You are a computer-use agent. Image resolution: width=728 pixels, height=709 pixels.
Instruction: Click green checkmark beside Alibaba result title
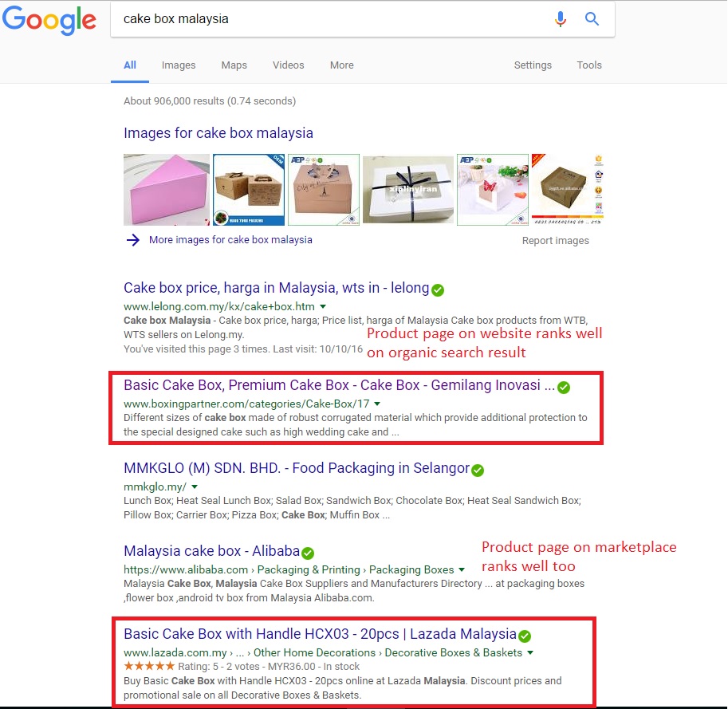(x=307, y=553)
